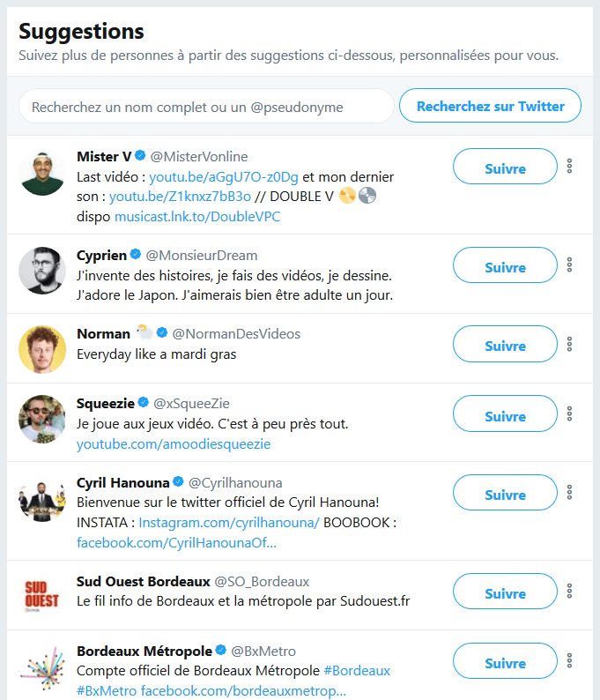Image resolution: width=600 pixels, height=700 pixels.
Task: Click Mister V's profile avatar
Action: point(42,173)
